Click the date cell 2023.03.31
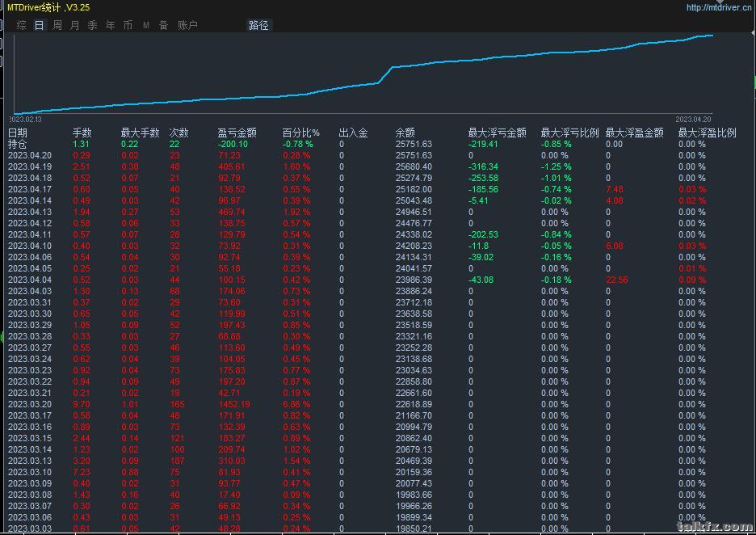The width and height of the screenshot is (756, 535). (x=29, y=302)
